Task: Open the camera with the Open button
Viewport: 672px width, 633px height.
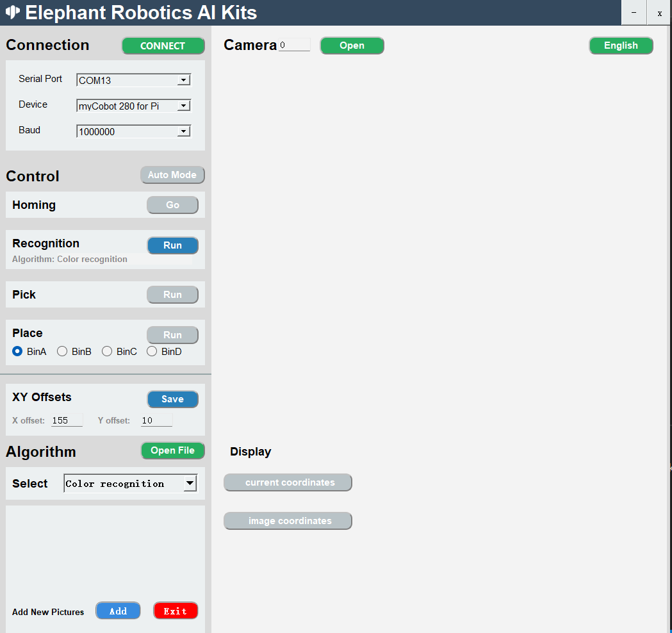Action: coord(352,45)
